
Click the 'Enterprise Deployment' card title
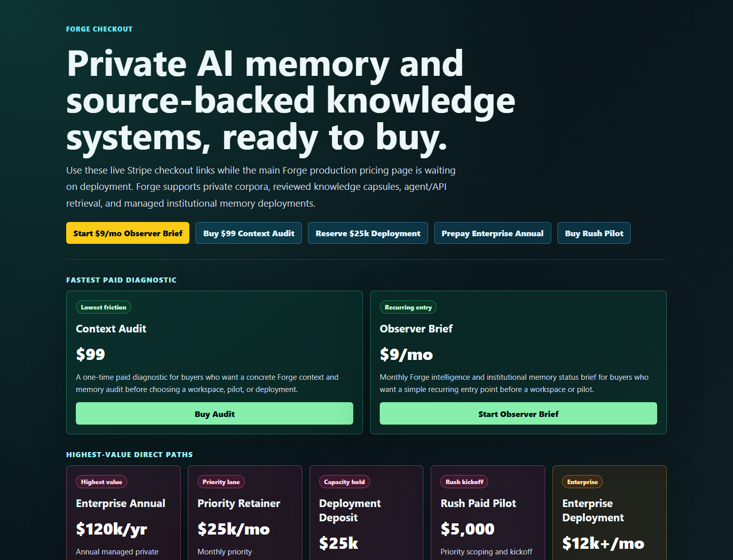[x=593, y=511]
